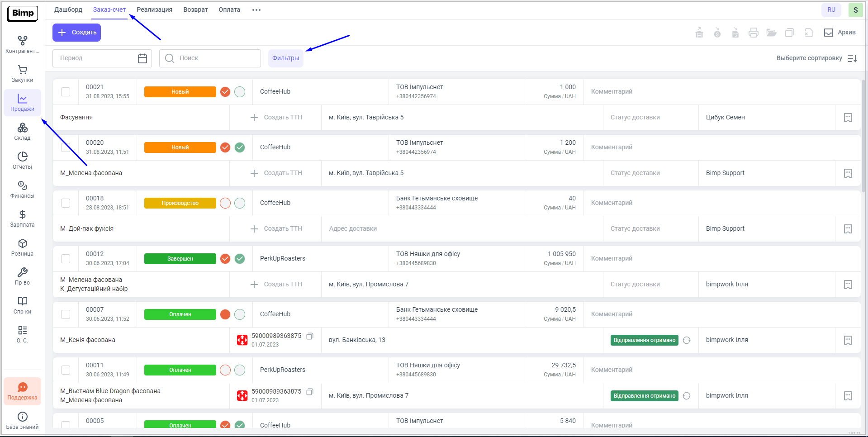The height and width of the screenshot is (437, 868).
Task: Open Отчеты in the sidebar
Action: (22, 161)
